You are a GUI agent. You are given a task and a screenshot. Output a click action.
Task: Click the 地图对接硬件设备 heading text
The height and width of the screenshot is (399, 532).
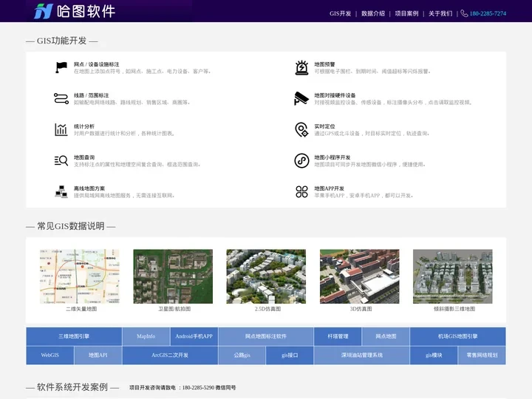click(x=335, y=95)
